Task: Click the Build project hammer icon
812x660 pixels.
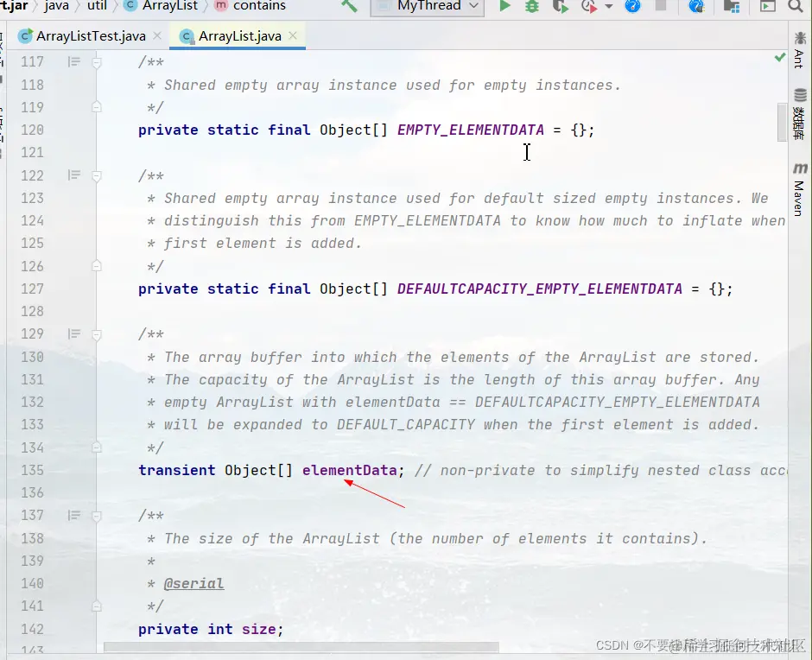Action: tap(350, 6)
